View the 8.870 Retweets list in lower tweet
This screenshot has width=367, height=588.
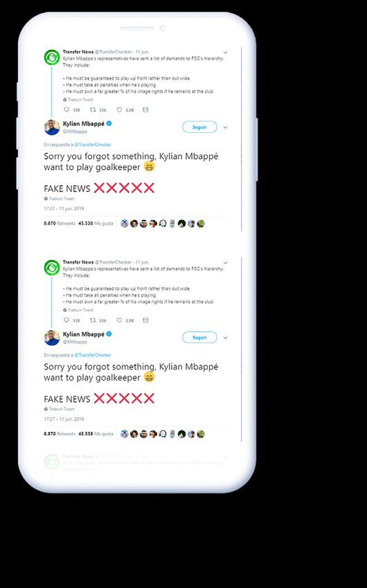point(60,434)
